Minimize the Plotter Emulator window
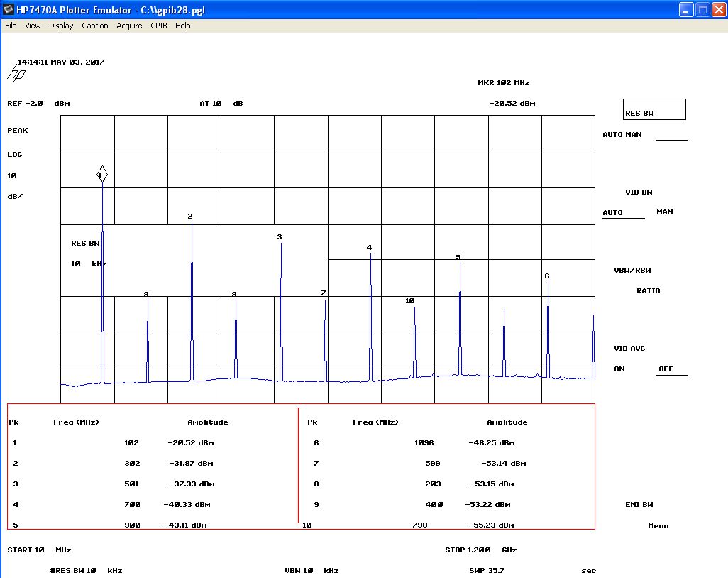 [x=685, y=10]
